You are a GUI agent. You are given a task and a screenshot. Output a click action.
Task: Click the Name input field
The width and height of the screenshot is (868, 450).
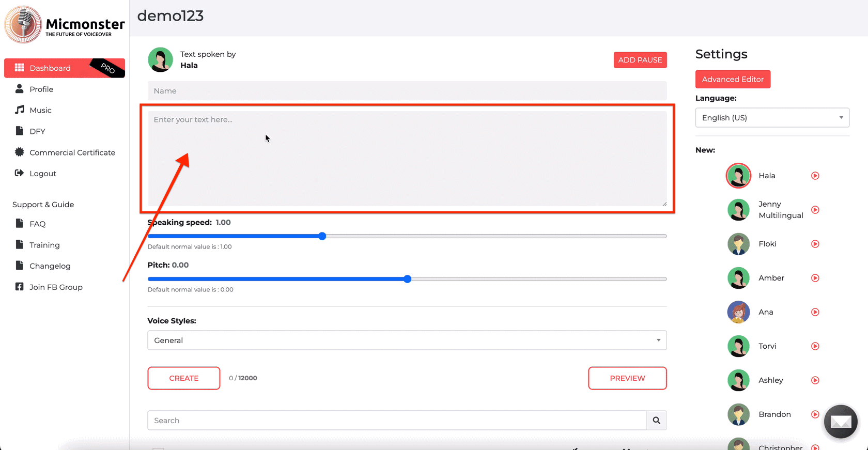407,91
